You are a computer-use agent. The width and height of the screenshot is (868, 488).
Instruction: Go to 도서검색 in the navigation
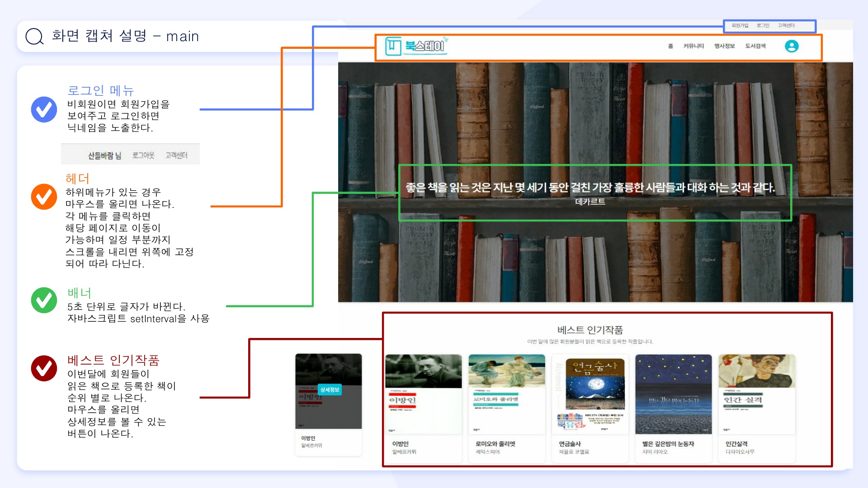[x=755, y=46]
